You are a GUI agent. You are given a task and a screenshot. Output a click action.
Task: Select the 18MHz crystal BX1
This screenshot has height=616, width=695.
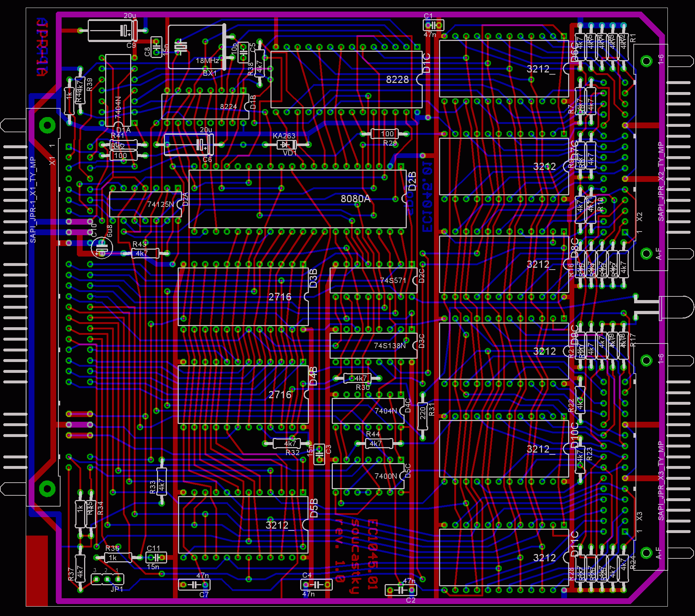coord(196,47)
